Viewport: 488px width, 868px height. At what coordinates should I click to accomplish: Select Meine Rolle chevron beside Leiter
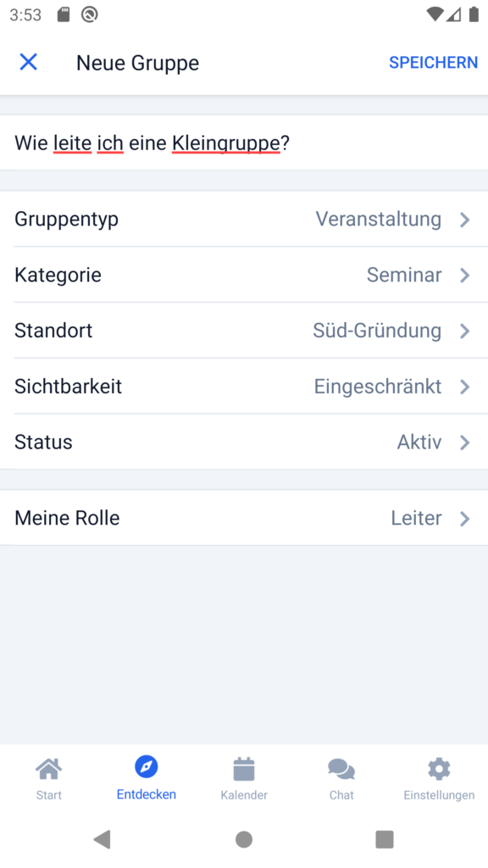point(465,518)
